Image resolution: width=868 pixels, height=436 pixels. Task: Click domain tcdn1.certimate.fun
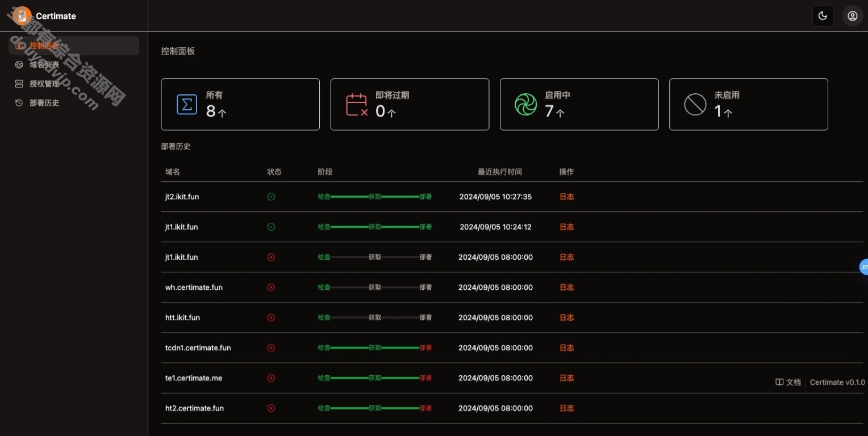tap(198, 347)
